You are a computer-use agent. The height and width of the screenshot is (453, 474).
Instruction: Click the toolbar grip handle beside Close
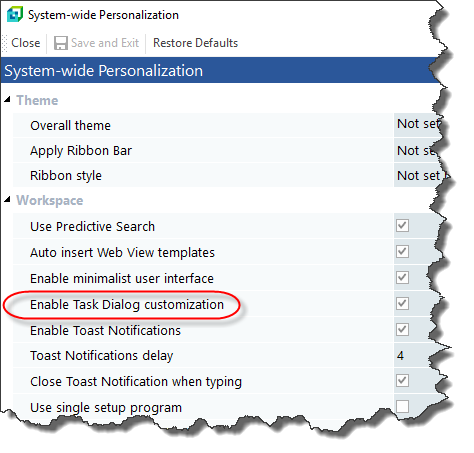4,43
